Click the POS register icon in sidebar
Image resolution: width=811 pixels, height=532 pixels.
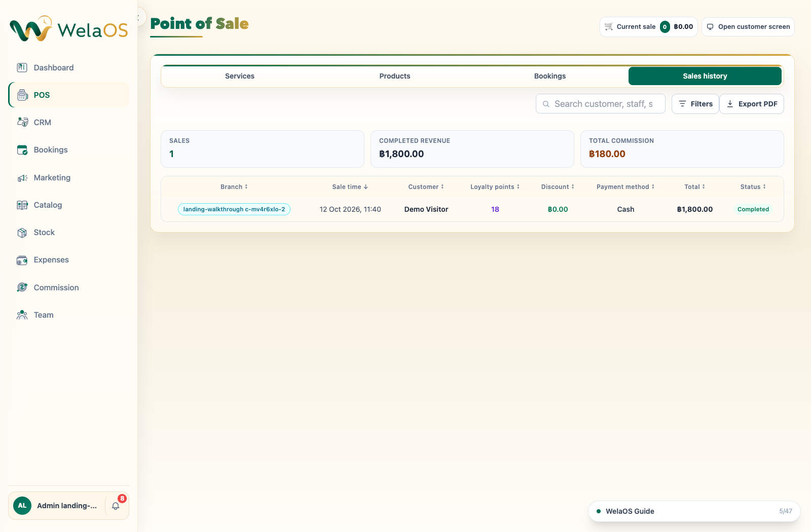coord(22,95)
